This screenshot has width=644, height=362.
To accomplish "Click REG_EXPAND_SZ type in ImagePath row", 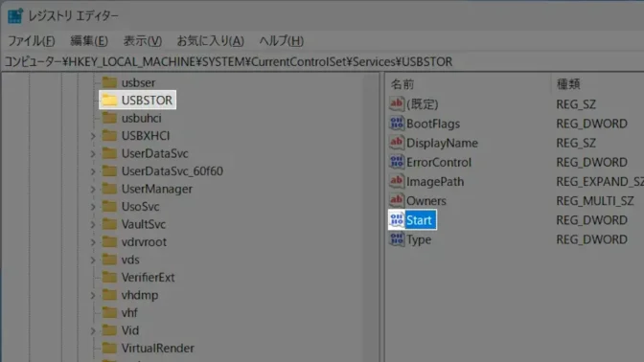I will click(600, 181).
